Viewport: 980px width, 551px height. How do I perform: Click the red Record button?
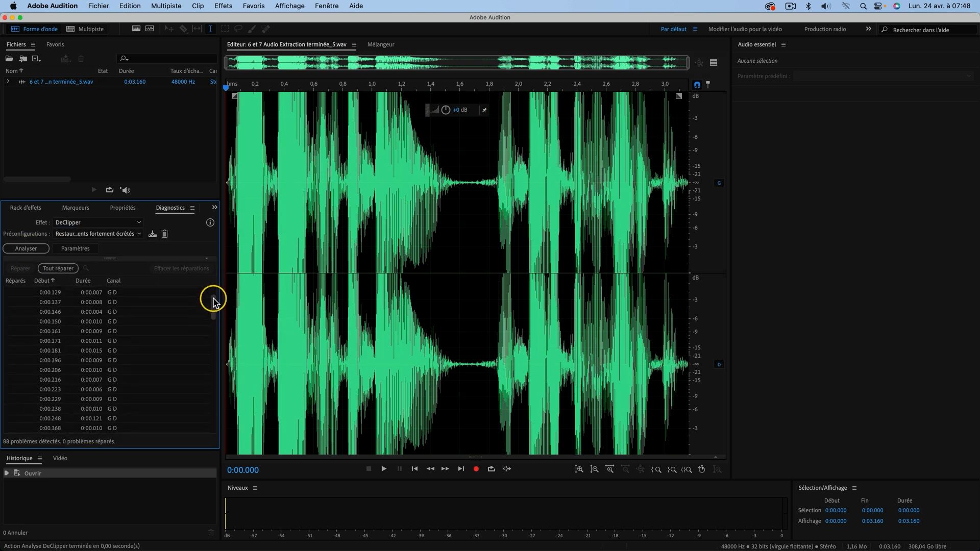point(476,469)
